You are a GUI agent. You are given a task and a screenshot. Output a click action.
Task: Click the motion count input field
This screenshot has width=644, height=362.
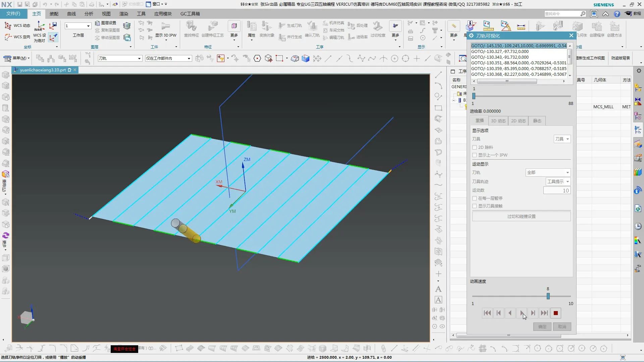tap(557, 191)
